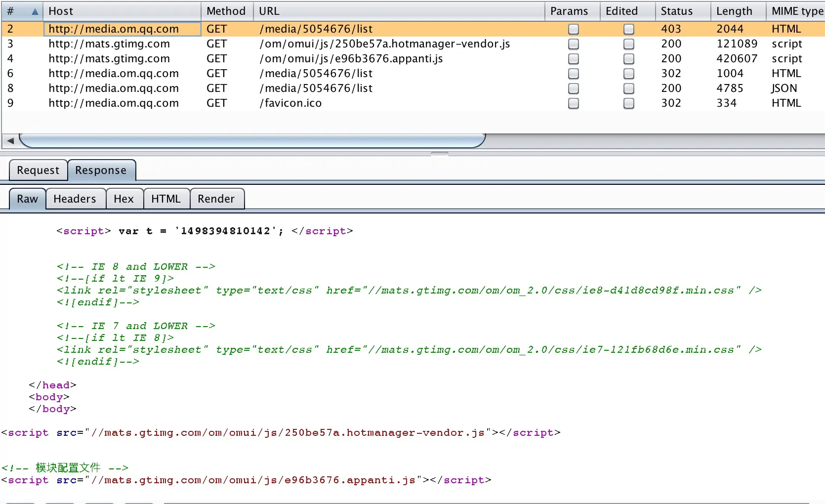Switch to the Request tab
The height and width of the screenshot is (504, 825).
pyautogui.click(x=38, y=170)
